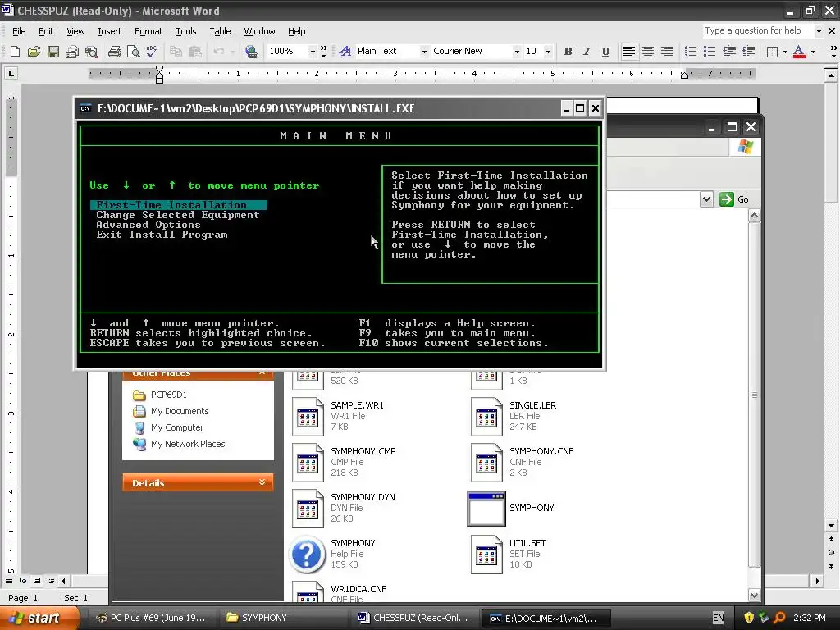The height and width of the screenshot is (630, 840).
Task: Click the Go button in Explorer
Action: coord(734,199)
